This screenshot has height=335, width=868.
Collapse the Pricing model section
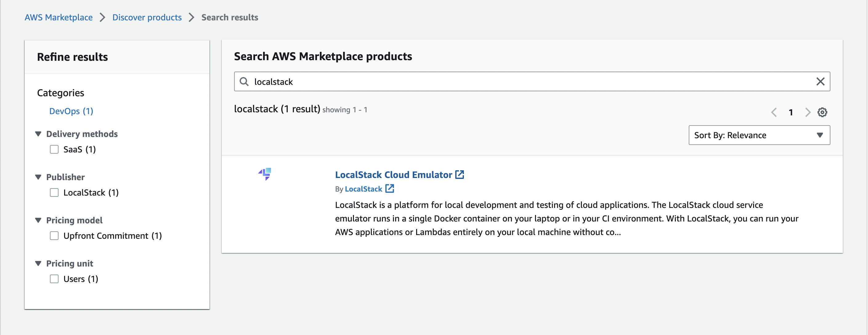pos(38,220)
